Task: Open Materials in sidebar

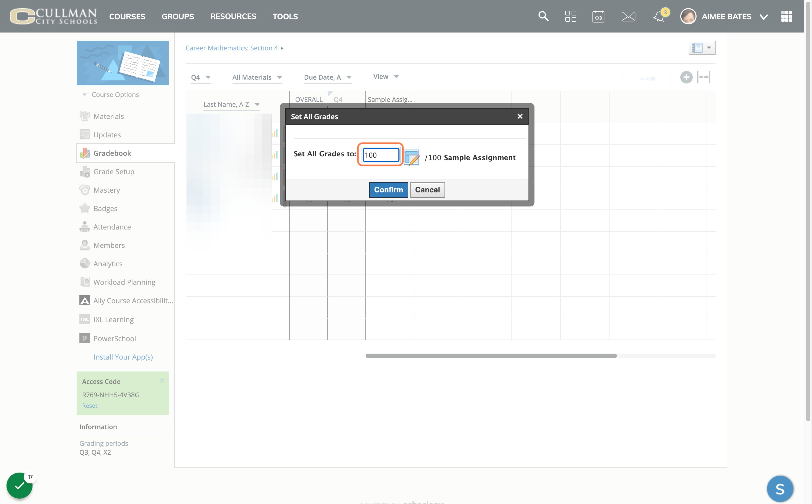Action: click(x=108, y=116)
